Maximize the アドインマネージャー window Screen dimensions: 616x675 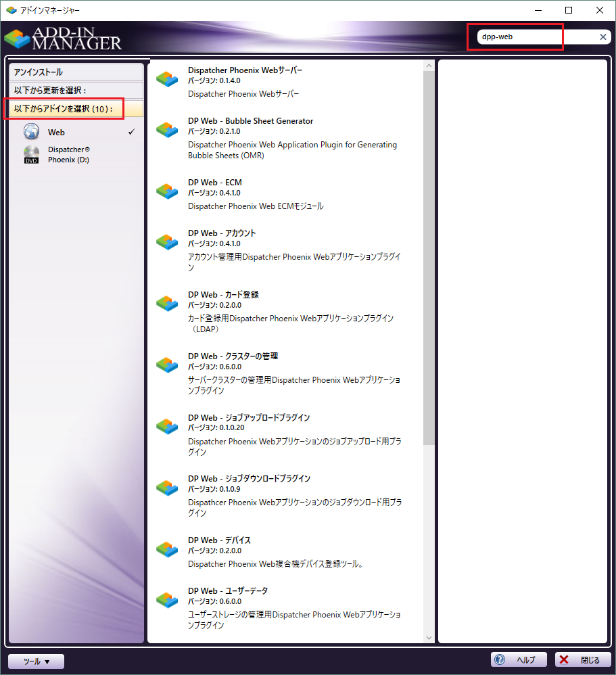tap(569, 10)
